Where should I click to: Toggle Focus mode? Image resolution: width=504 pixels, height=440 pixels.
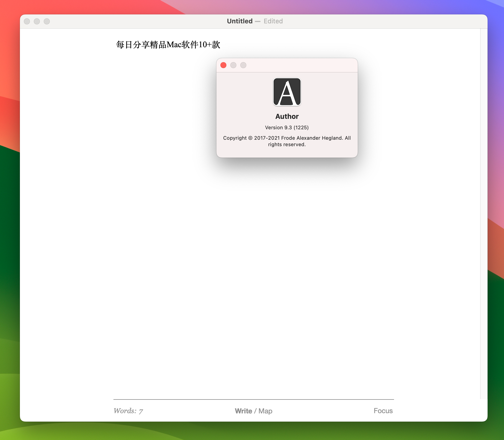coord(383,411)
